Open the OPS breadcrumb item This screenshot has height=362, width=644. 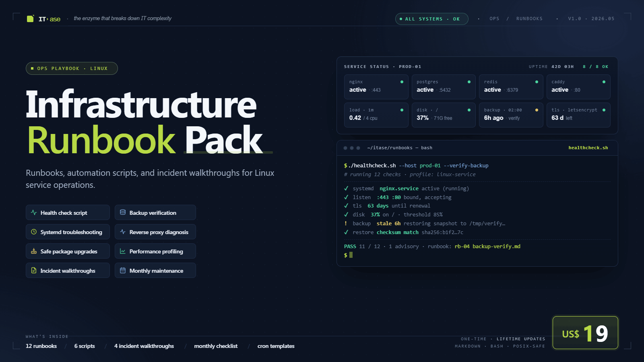(494, 19)
